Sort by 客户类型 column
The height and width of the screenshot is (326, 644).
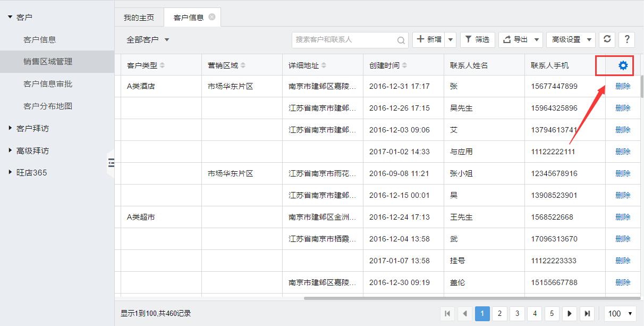point(162,65)
